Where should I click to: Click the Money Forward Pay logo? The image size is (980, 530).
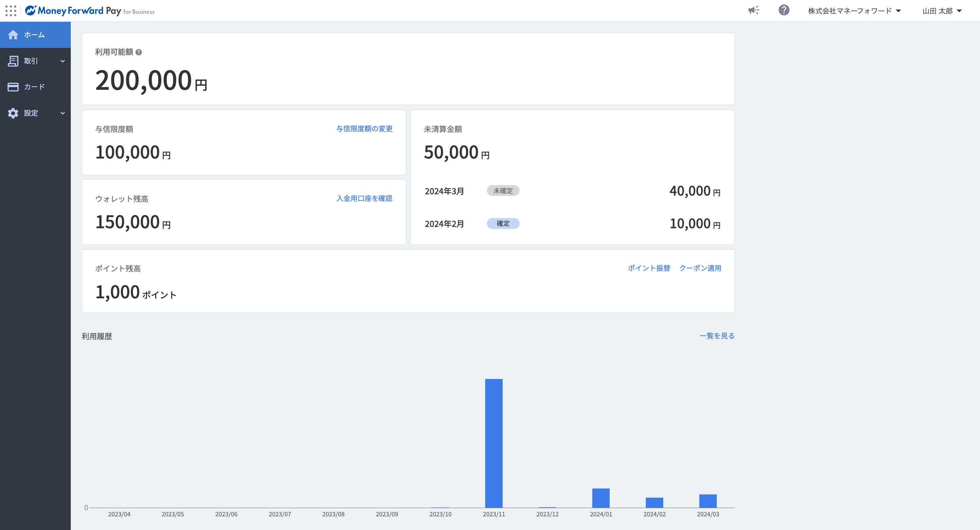(x=90, y=11)
